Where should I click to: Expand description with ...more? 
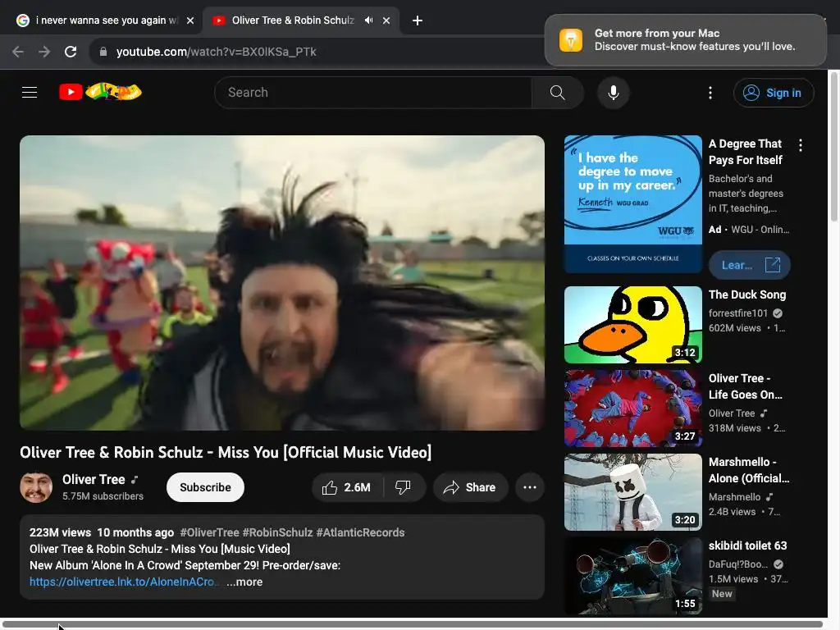click(244, 582)
